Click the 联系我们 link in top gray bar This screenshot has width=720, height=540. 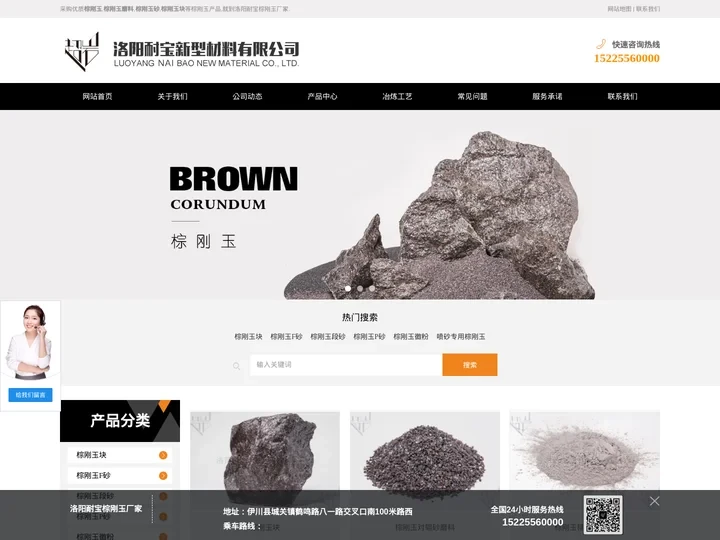click(x=648, y=9)
